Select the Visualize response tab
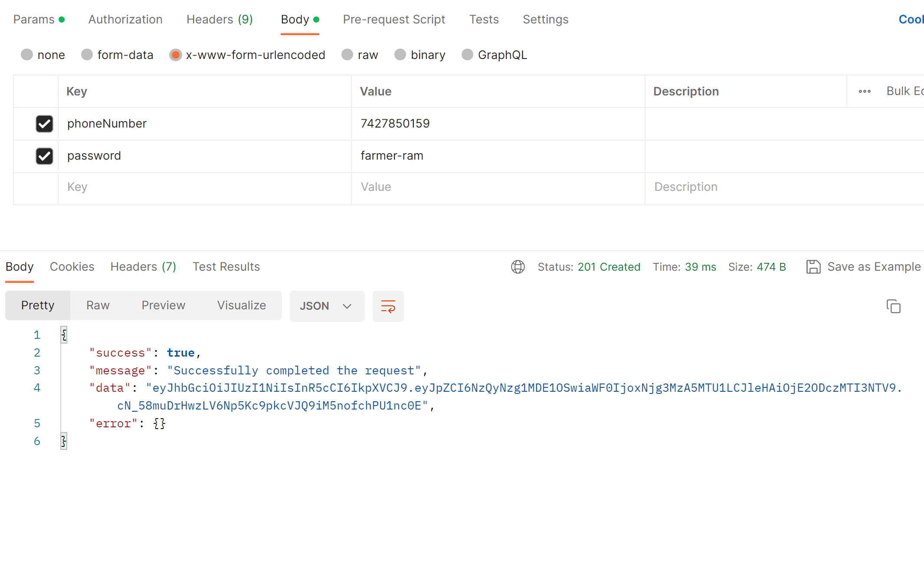The width and height of the screenshot is (924, 567). 242,305
